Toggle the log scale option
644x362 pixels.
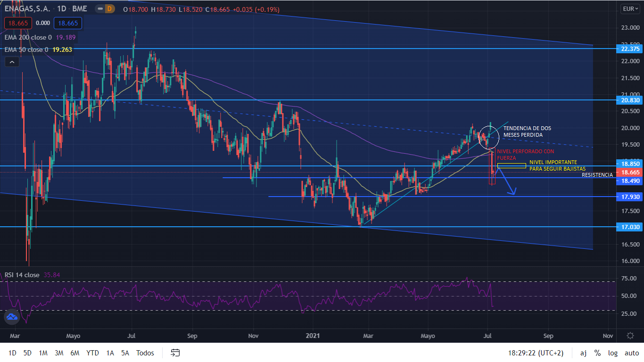tap(612, 353)
